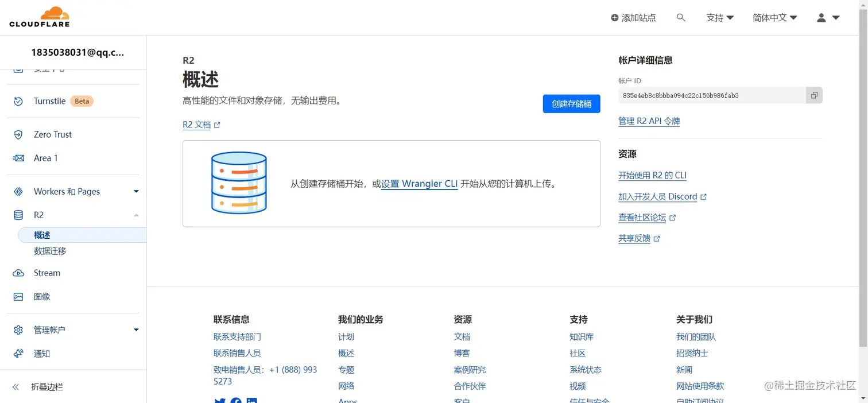This screenshot has width=868, height=403.
Task: Open 管理 R2 API 令牌 link
Action: point(649,121)
